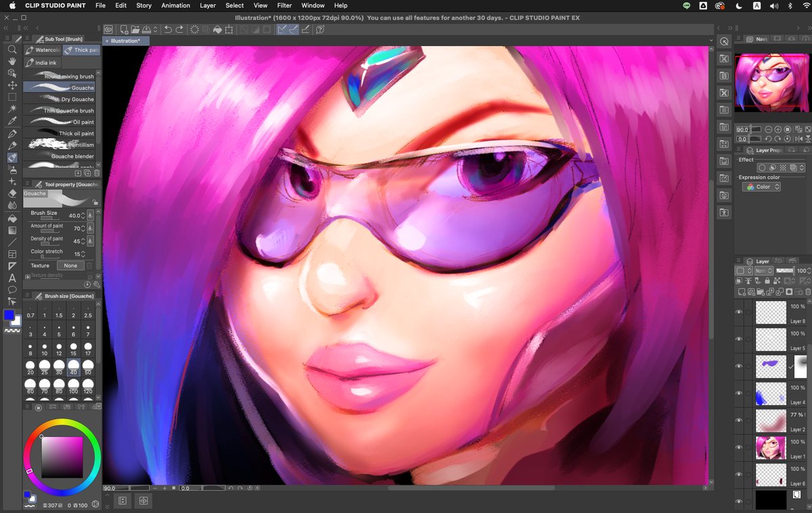Click the zoom out icon in Navigator
This screenshot has height=513, width=812.
pyautogui.click(x=769, y=129)
